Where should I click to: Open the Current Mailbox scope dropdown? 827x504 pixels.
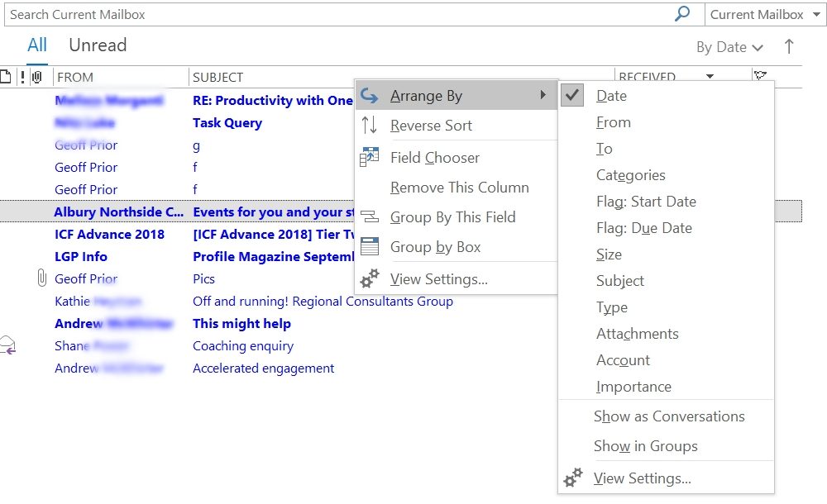[x=764, y=14]
